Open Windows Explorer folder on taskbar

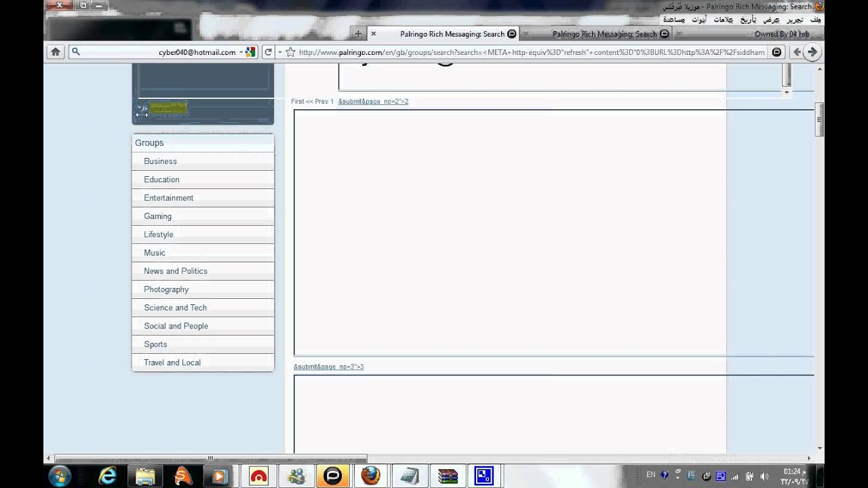(144, 476)
